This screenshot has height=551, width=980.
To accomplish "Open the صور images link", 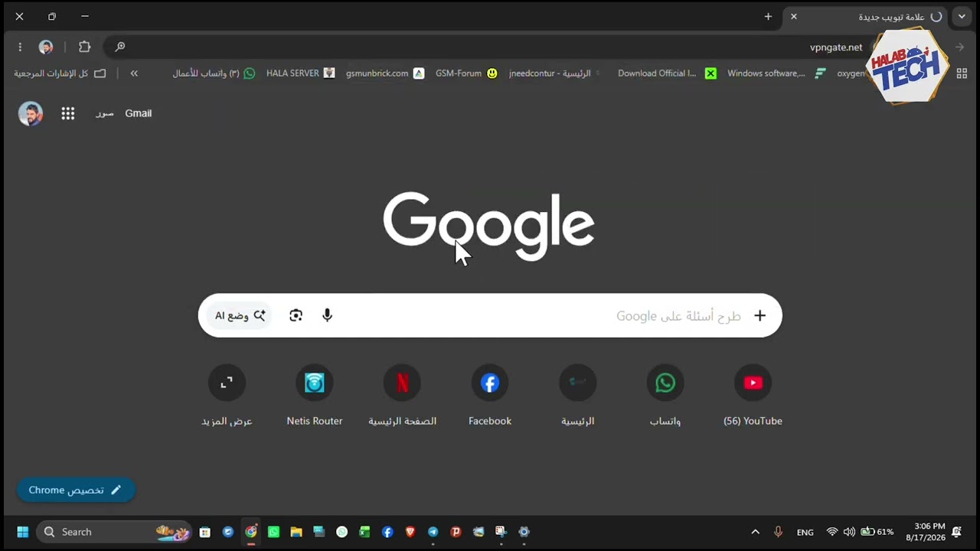I will pyautogui.click(x=105, y=113).
